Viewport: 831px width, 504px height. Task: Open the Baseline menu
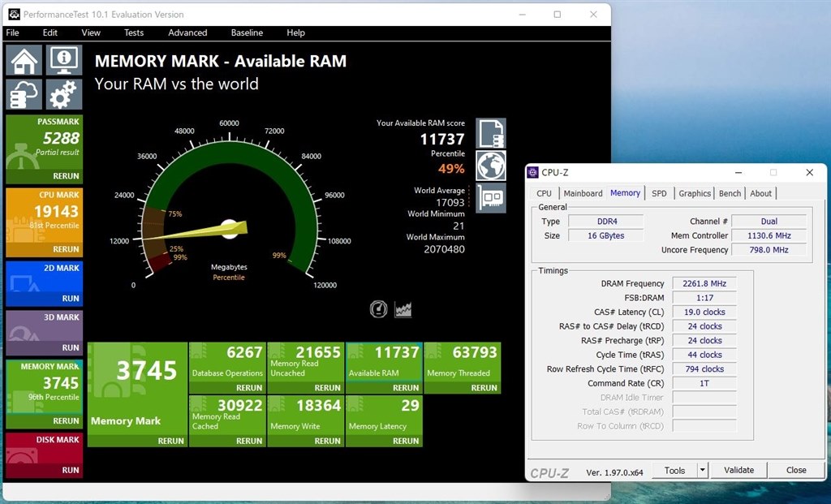[247, 32]
